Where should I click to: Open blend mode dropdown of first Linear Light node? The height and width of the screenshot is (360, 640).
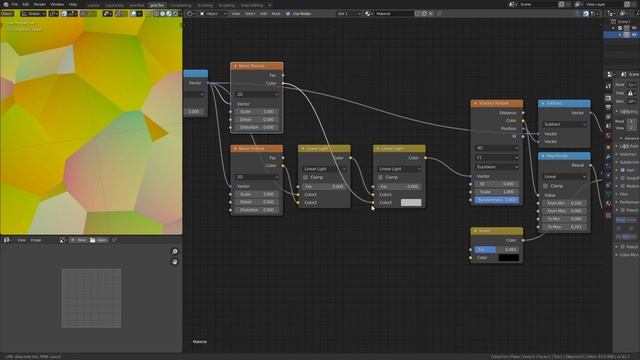coord(324,169)
